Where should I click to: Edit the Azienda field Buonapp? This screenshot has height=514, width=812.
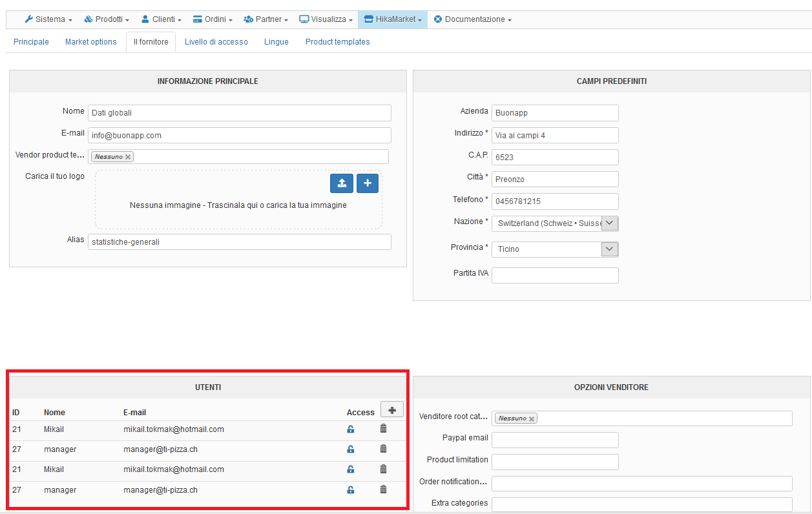[555, 113]
